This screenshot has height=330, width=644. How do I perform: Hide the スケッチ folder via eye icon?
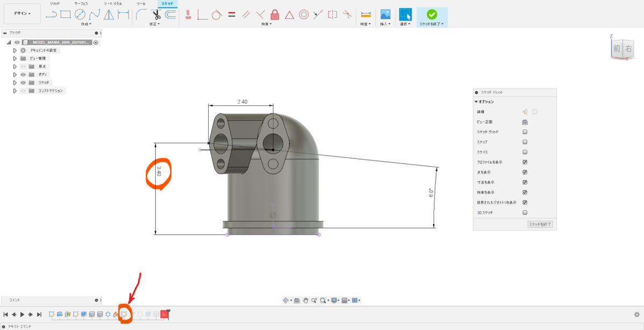(x=23, y=83)
